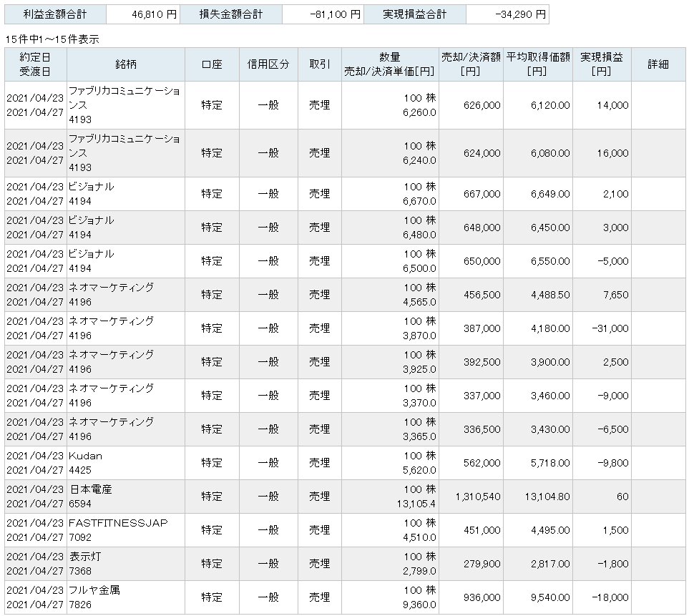The image size is (689, 616).
Task: Click the FASTFITNESSJAP 7092 stock name
Action: tap(118, 530)
